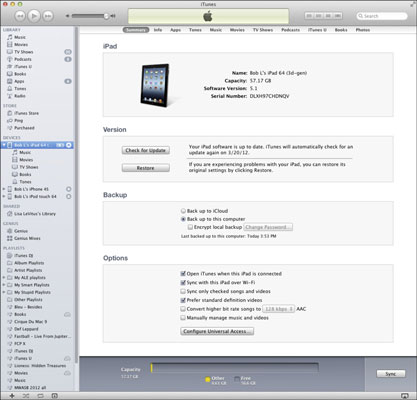Show the artwork viewer pane
This screenshot has width=417, height=400.
[55, 396]
